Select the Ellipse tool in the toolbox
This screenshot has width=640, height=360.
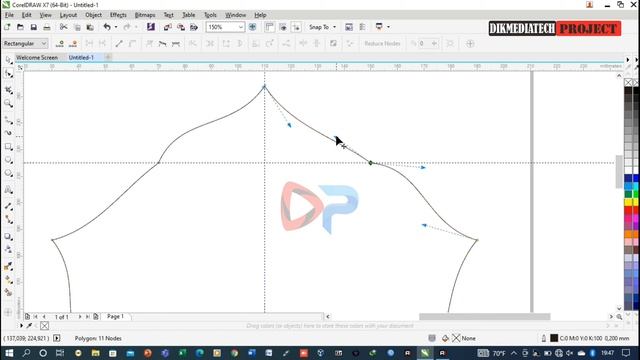(9, 160)
